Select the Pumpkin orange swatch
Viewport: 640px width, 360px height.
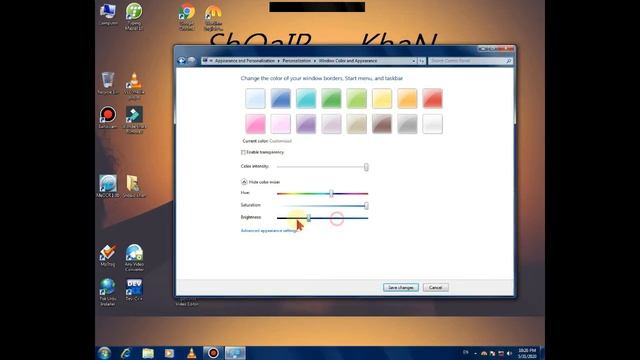(x=407, y=98)
